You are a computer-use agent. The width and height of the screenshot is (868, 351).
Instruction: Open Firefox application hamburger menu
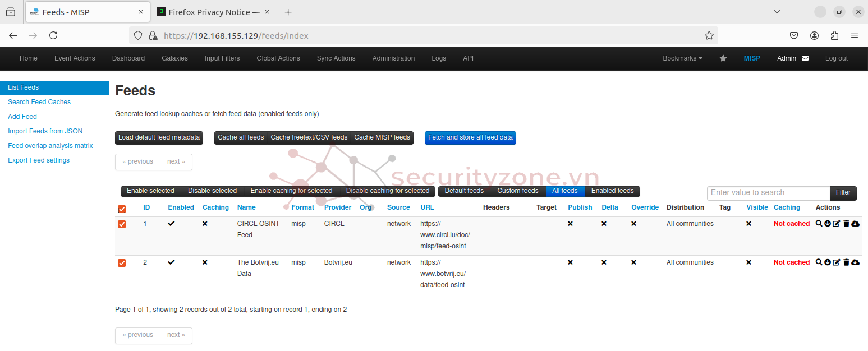(x=855, y=35)
